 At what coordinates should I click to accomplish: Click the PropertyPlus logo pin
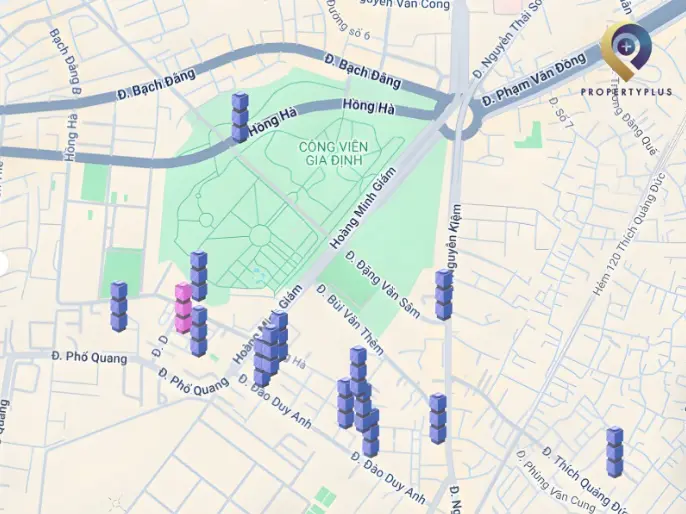pyautogui.click(x=626, y=51)
